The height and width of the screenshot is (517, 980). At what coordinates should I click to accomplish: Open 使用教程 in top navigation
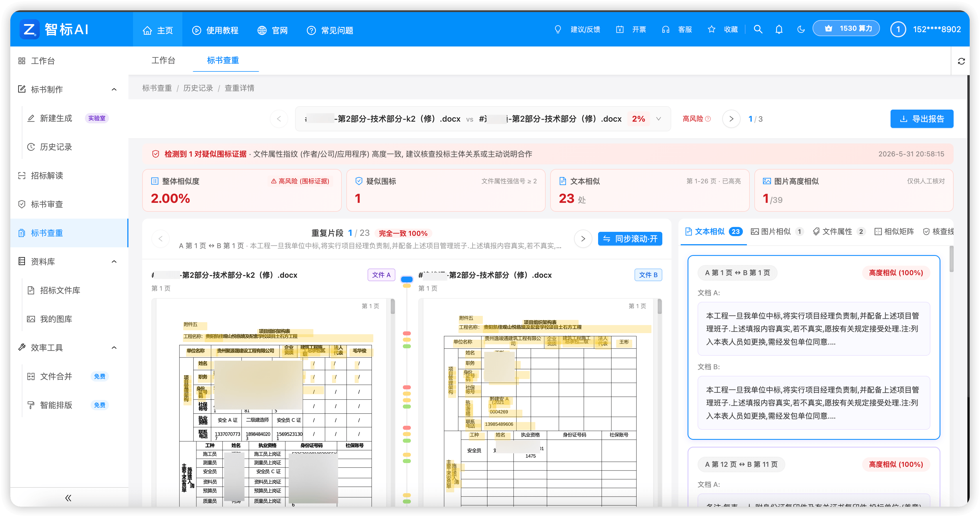point(215,30)
